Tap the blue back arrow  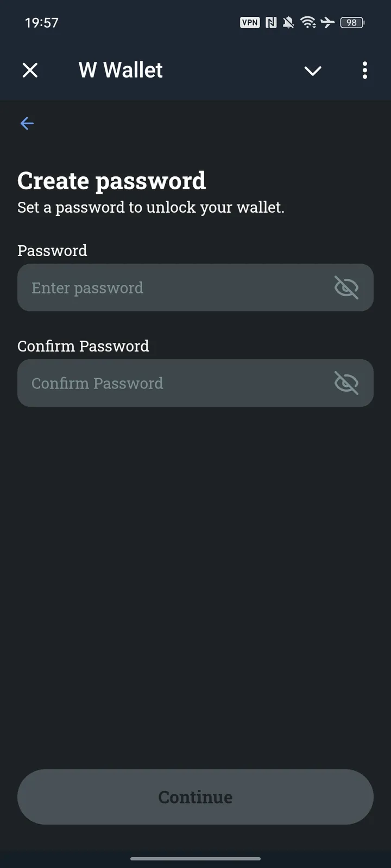point(27,123)
